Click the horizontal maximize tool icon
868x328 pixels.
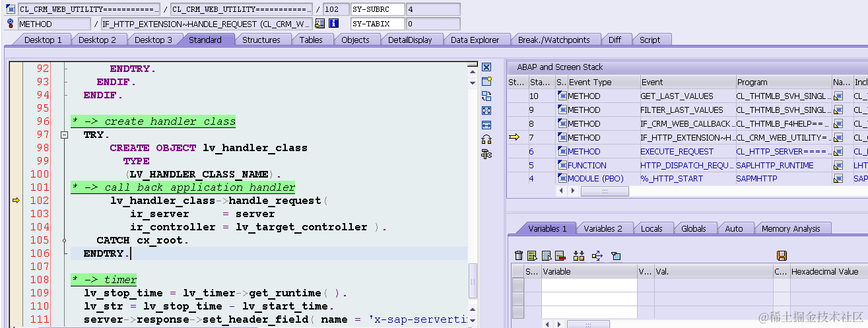486,125
